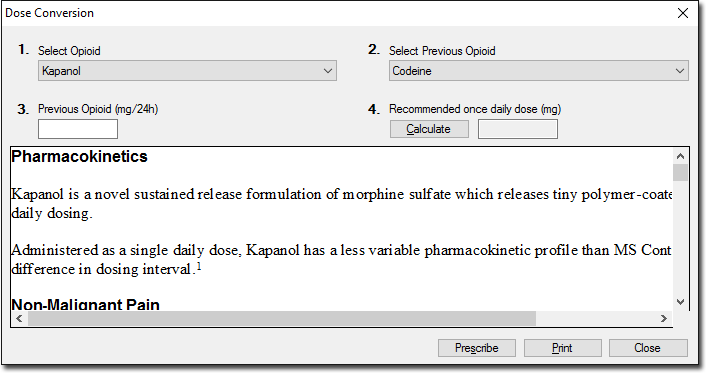
Task: Expand the Select Opioid dropdown arrow
Action: coord(328,71)
